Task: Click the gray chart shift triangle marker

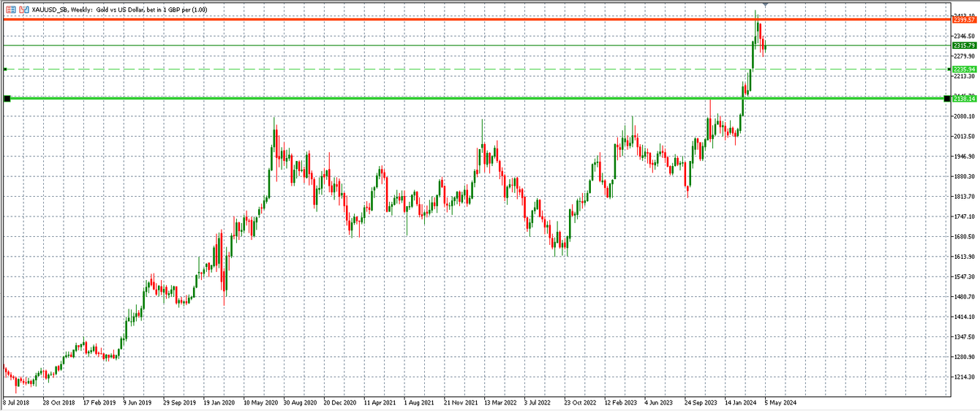Action: pyautogui.click(x=765, y=5)
